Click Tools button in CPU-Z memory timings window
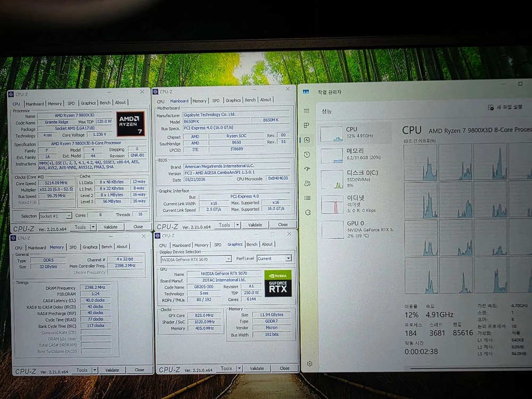 pos(82,370)
